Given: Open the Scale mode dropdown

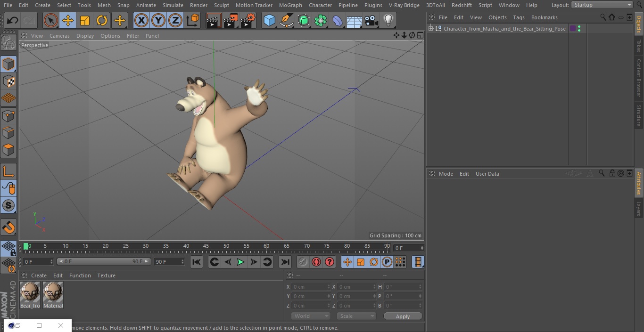Looking at the screenshot, I should tap(356, 316).
